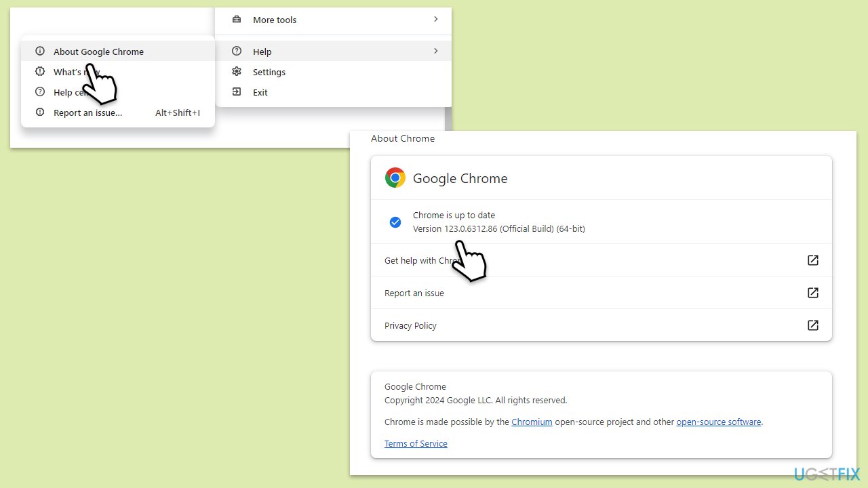868x488 pixels.
Task: Click info icon beside About Google Chrome
Action: click(40, 51)
